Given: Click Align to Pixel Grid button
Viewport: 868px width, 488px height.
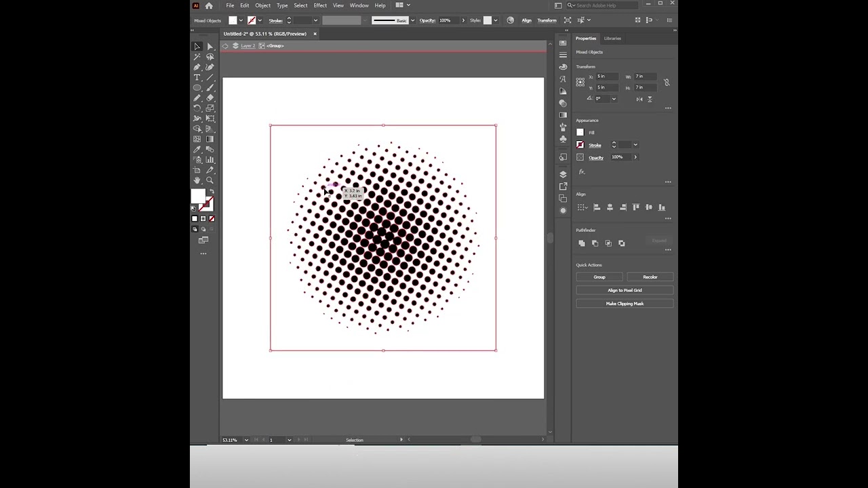Looking at the screenshot, I should click(x=625, y=290).
